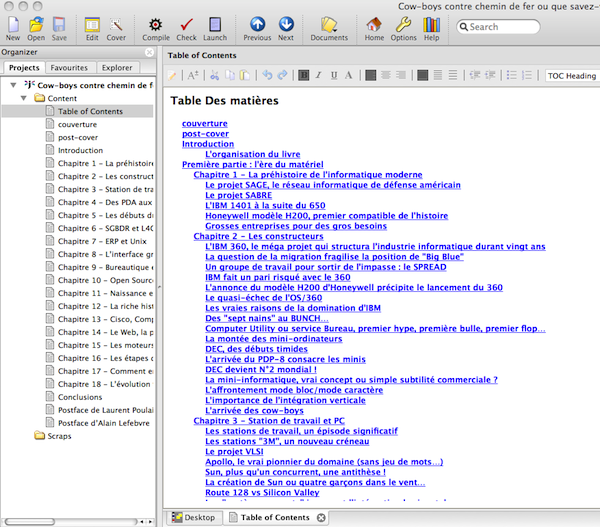Increase paragraph indent

pyautogui.click(x=490, y=75)
